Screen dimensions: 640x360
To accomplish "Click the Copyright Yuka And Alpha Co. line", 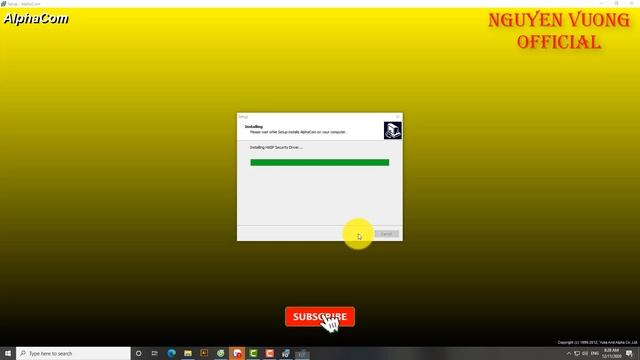I will pyautogui.click(x=597, y=342).
